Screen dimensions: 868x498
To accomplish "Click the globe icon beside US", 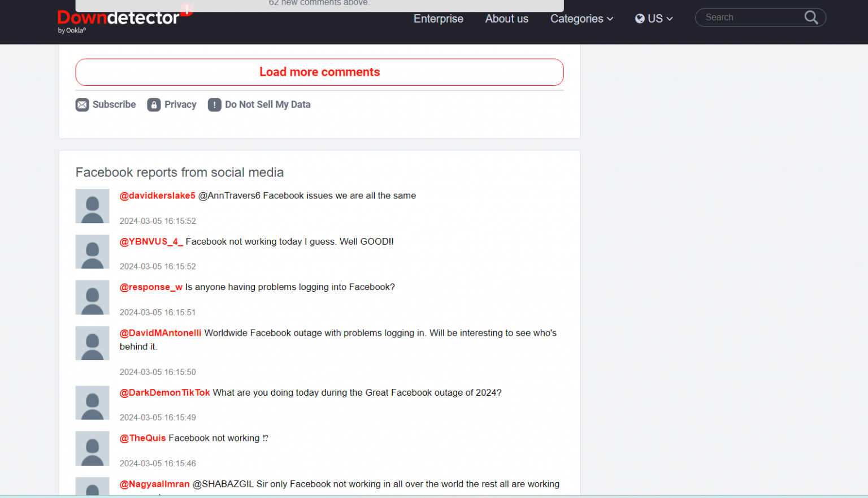I will tap(640, 19).
